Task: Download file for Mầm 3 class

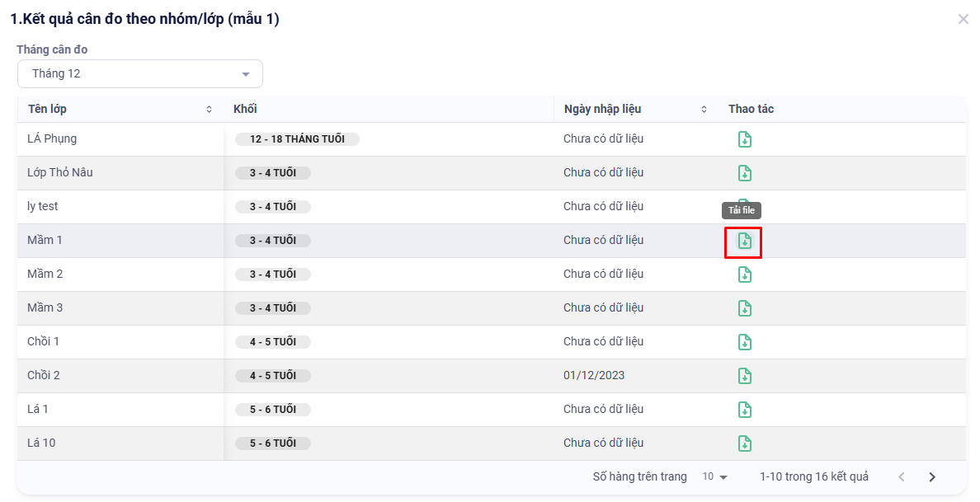Action: 744,308
